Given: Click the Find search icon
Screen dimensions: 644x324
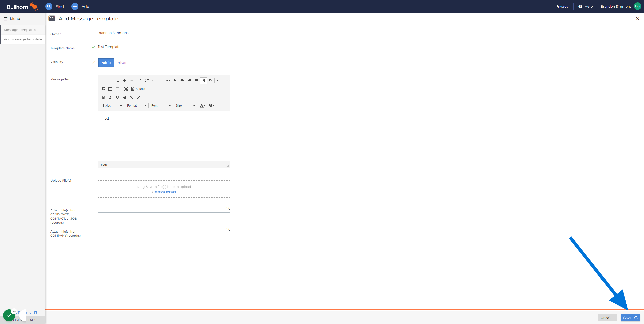Looking at the screenshot, I should click(x=49, y=6).
